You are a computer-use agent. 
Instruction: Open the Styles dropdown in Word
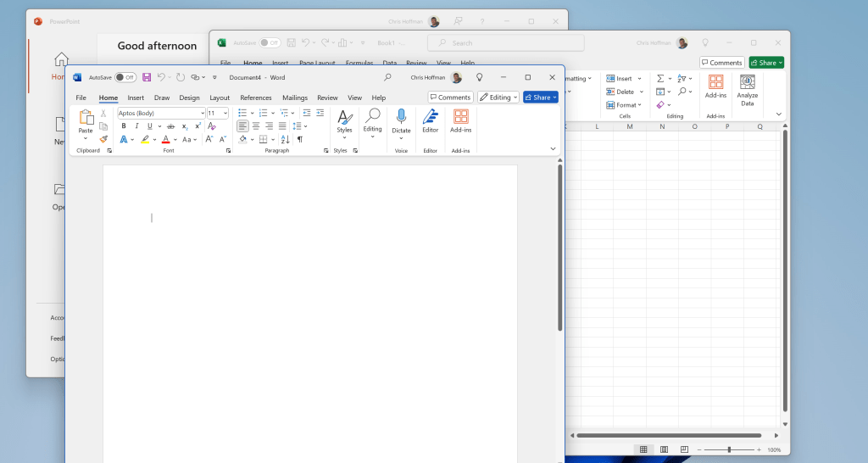(344, 121)
